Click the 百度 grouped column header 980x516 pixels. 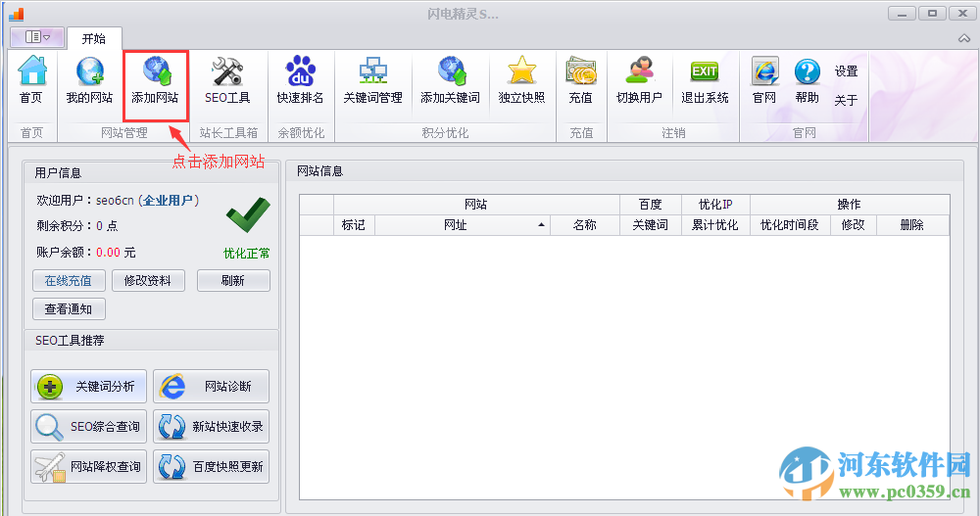650,205
